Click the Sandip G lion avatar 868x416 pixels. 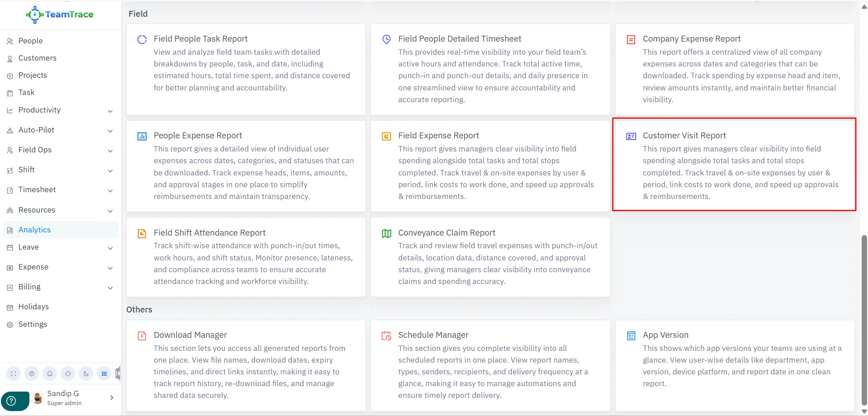pos(38,398)
